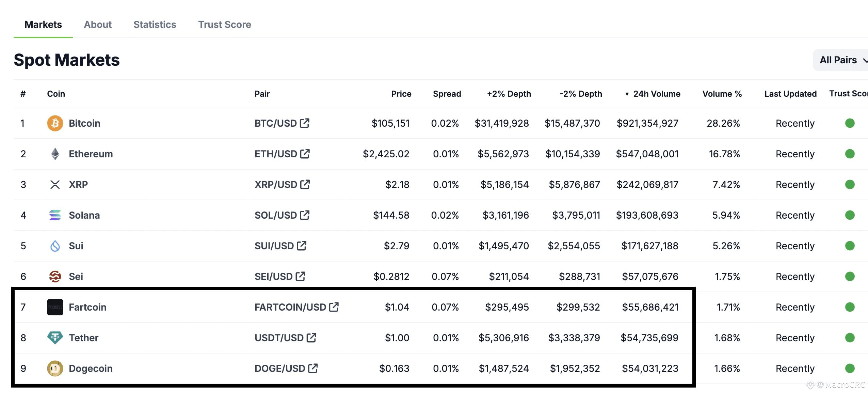868x393 pixels.
Task: Click the Ethereum diamond logo
Action: (x=55, y=154)
